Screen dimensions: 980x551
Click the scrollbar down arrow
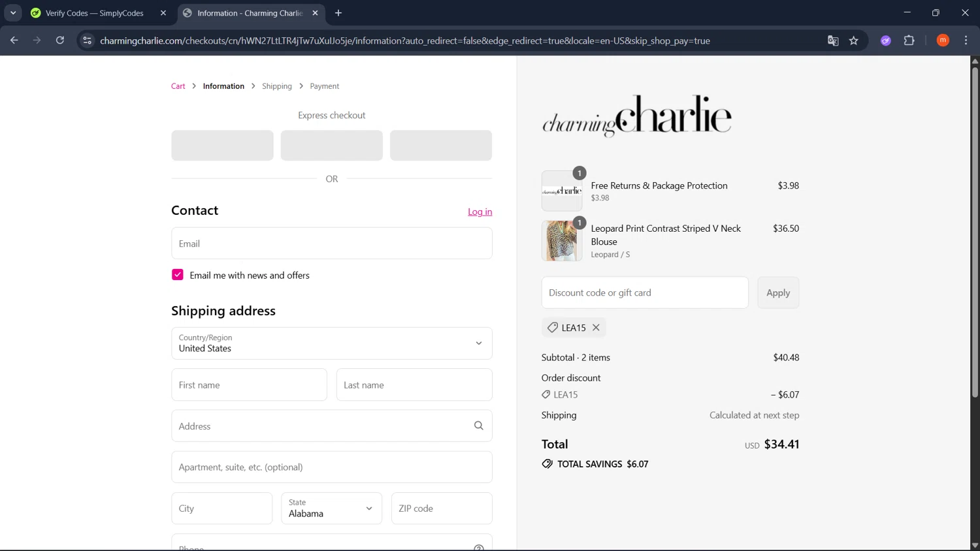[x=975, y=545]
